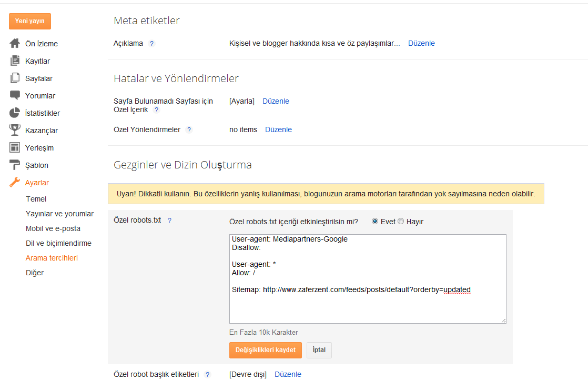Click Düzenle next to [Ayarla]
The height and width of the screenshot is (390, 588).
click(276, 101)
